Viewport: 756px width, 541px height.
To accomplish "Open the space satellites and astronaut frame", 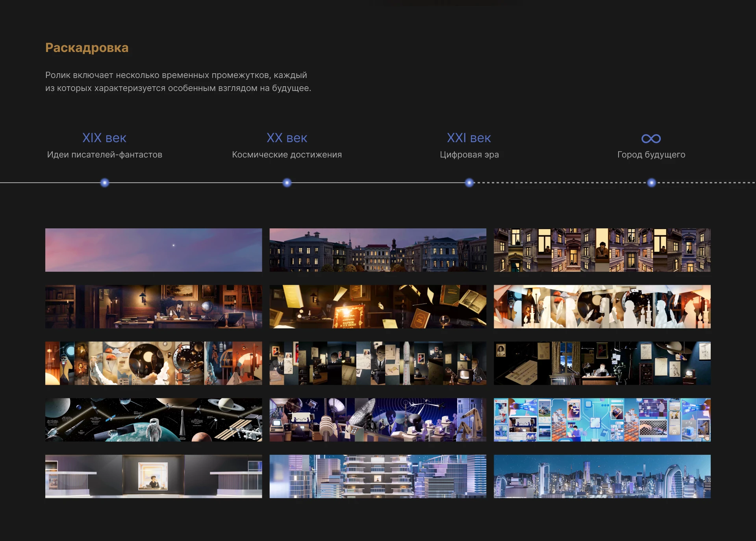I will pos(154,420).
